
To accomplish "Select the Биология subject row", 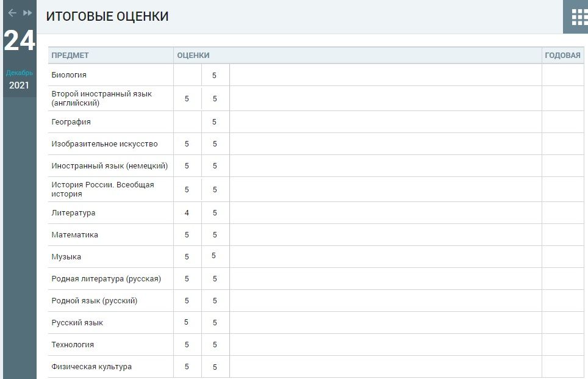I will (69, 75).
